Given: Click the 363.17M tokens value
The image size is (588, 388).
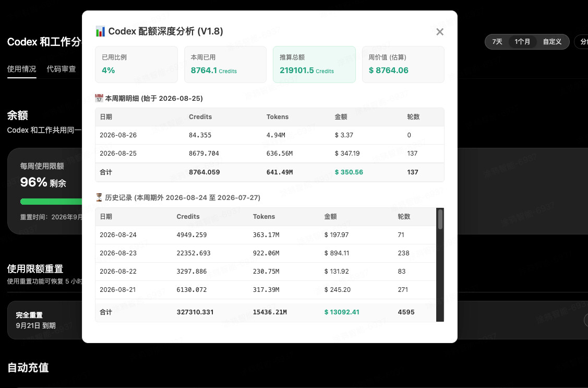Looking at the screenshot, I should tap(266, 235).
